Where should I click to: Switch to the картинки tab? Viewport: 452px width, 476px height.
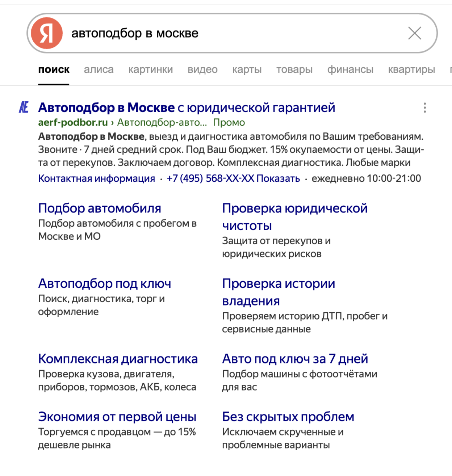point(151,69)
